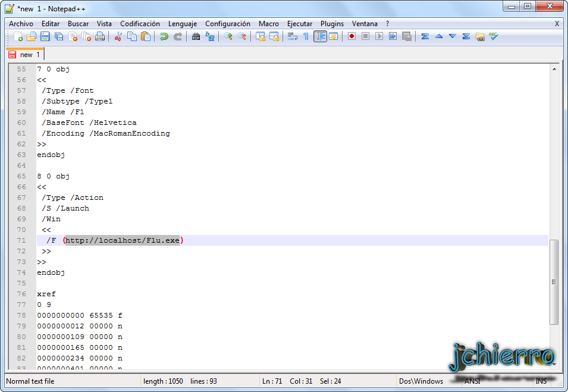Open the Configuración menu
The height and width of the screenshot is (392, 568).
point(227,24)
